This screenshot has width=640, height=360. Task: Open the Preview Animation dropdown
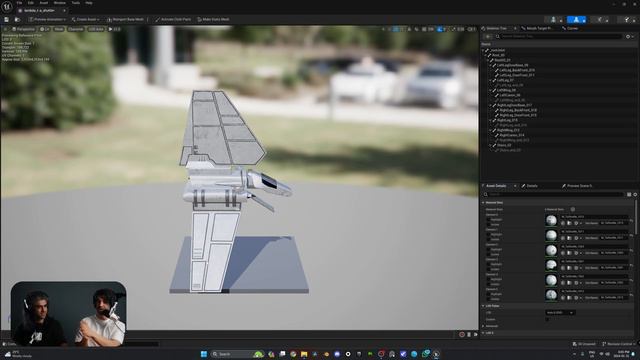click(48, 19)
